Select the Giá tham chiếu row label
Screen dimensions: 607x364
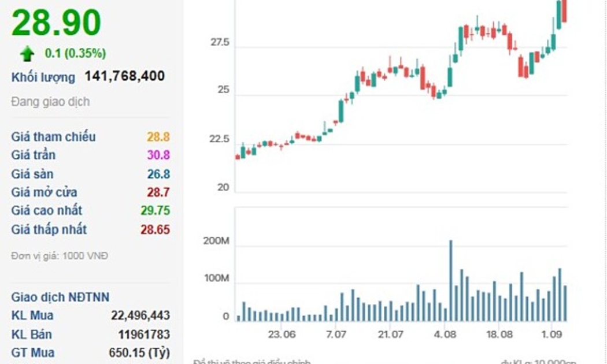point(53,137)
